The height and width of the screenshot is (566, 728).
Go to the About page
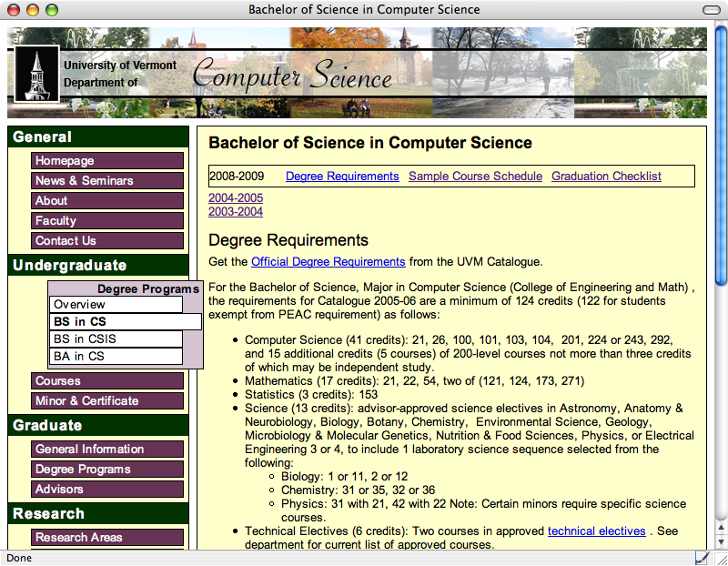tap(107, 200)
